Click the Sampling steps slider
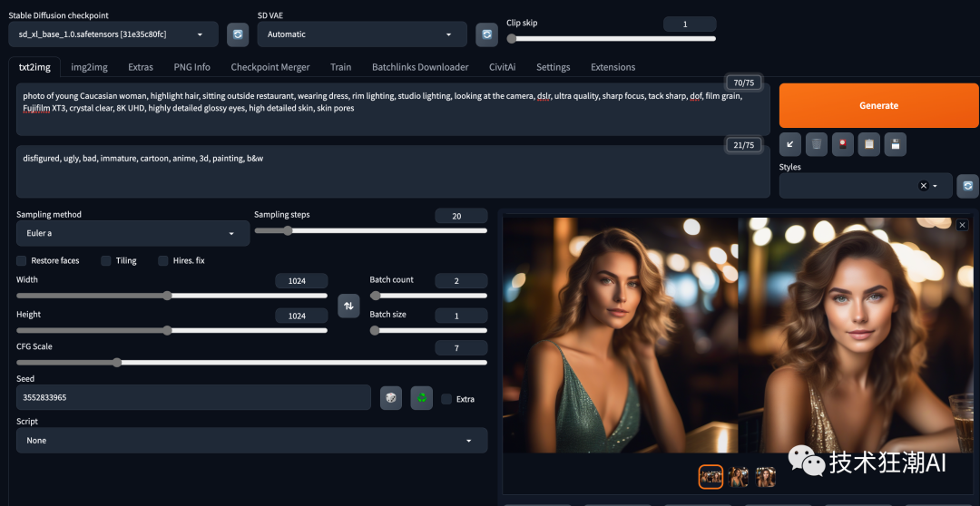The width and height of the screenshot is (980, 506). [x=370, y=230]
